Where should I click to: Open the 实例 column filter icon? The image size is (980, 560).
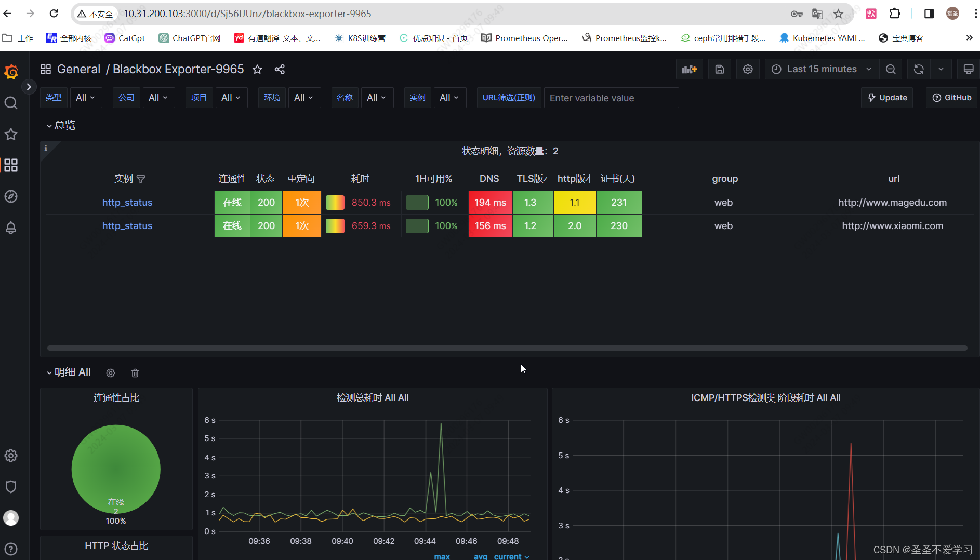click(x=141, y=179)
